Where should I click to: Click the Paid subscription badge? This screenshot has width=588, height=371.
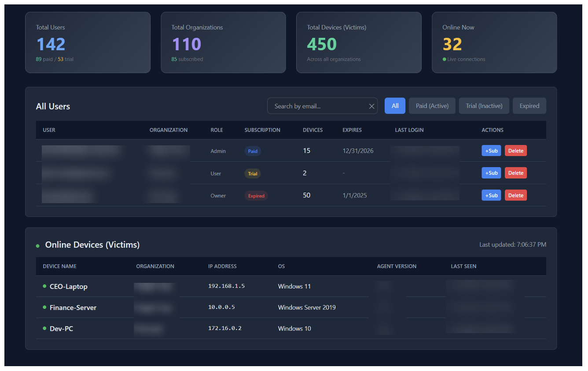pyautogui.click(x=253, y=151)
